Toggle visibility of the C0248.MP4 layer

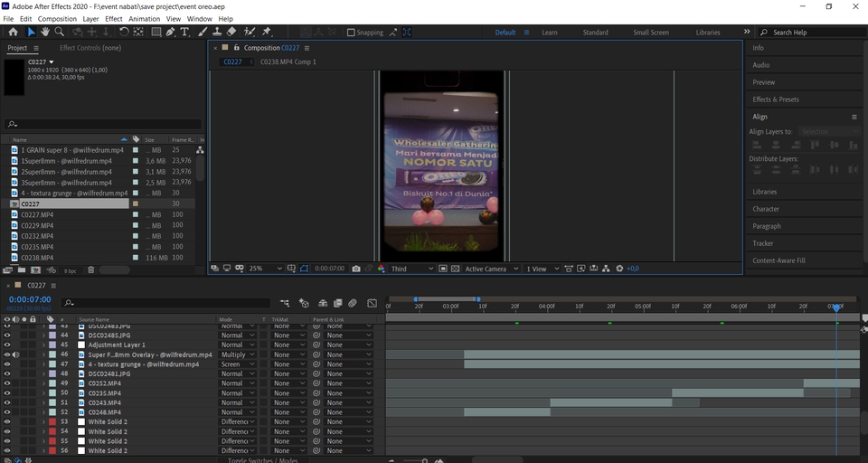point(7,412)
